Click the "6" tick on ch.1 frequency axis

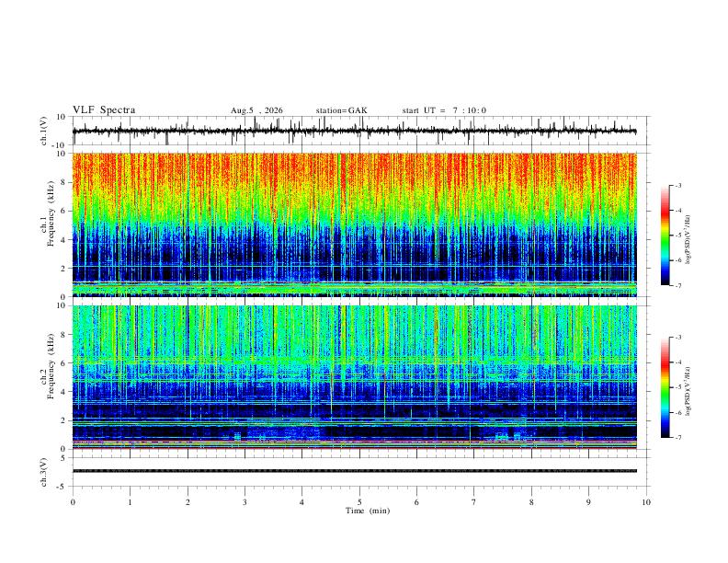coord(64,211)
